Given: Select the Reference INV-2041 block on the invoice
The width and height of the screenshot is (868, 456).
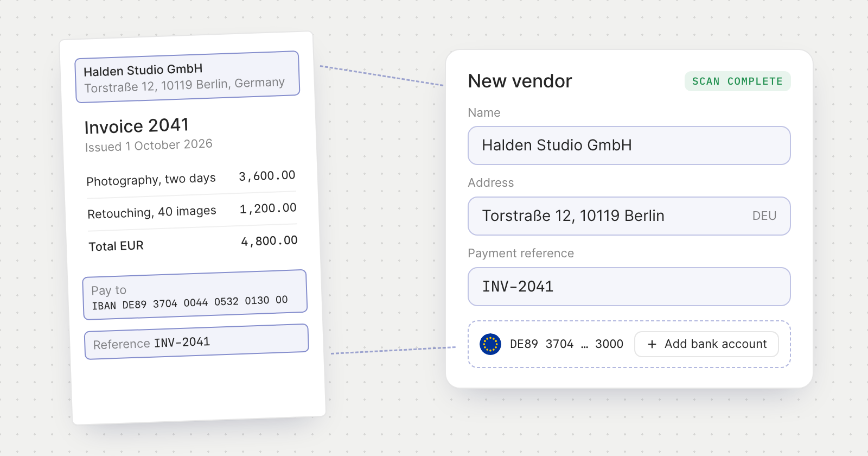Looking at the screenshot, I should click(x=196, y=342).
